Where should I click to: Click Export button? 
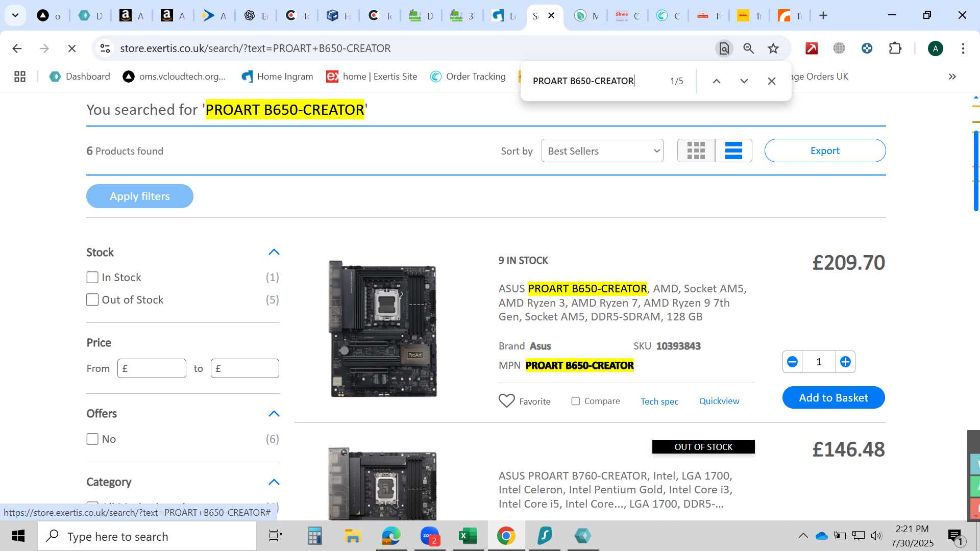[825, 151]
